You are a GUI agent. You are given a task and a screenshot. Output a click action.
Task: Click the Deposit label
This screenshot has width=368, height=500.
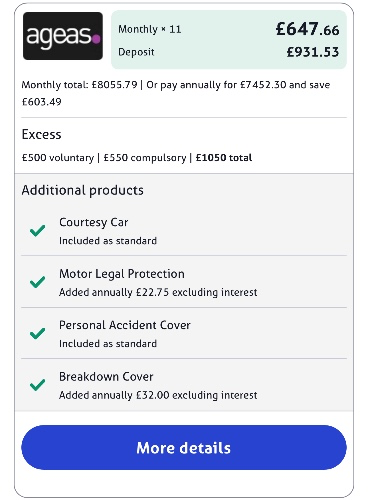[x=136, y=52]
